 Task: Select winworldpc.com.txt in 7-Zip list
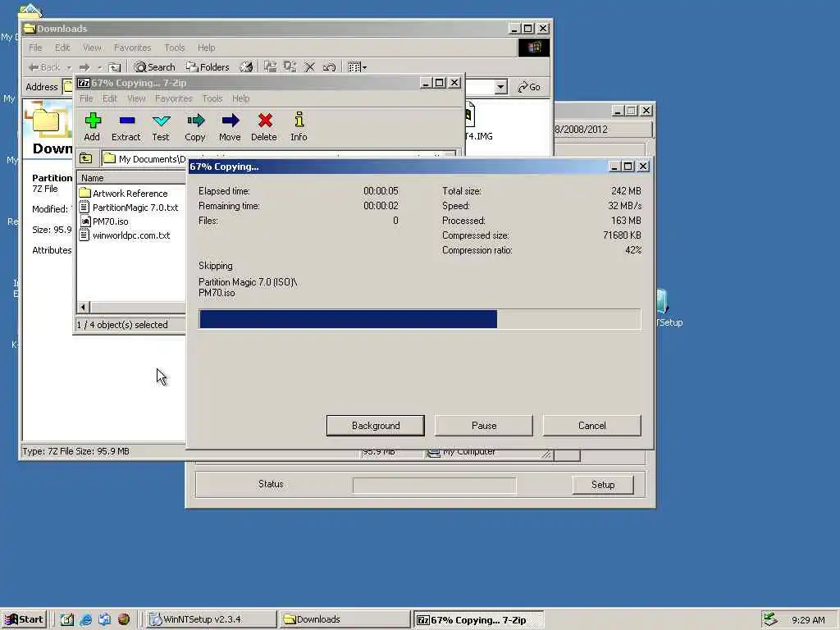[x=125, y=235]
